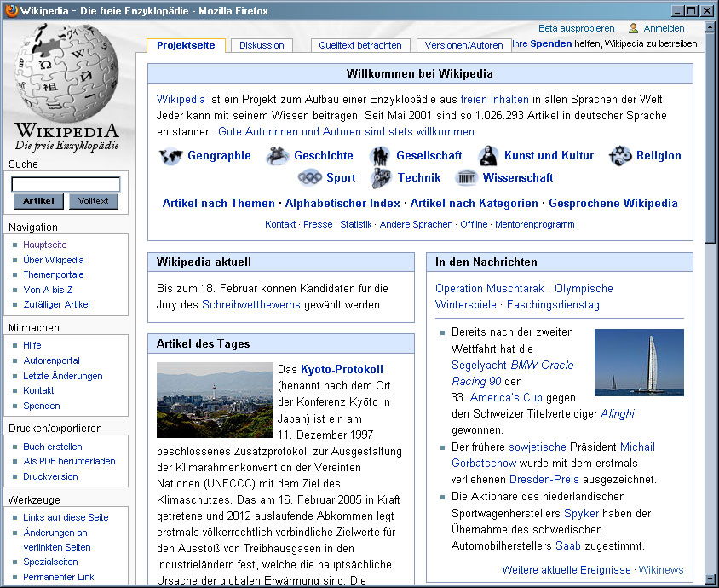Click the Technik locomotive icon
Image resolution: width=719 pixels, height=588 pixels.
pyautogui.click(x=381, y=178)
